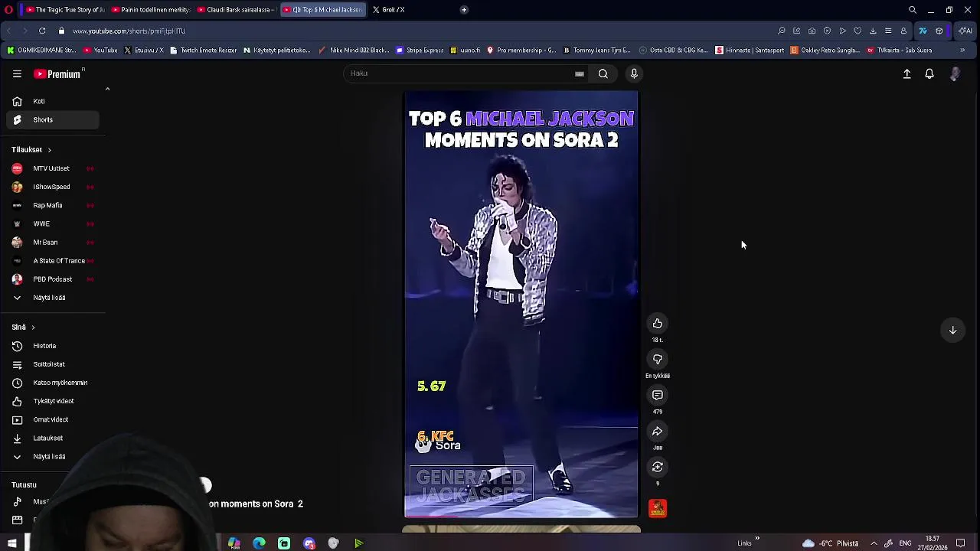Share the Short via Jaa
This screenshot has width=980, height=551.
point(658,432)
